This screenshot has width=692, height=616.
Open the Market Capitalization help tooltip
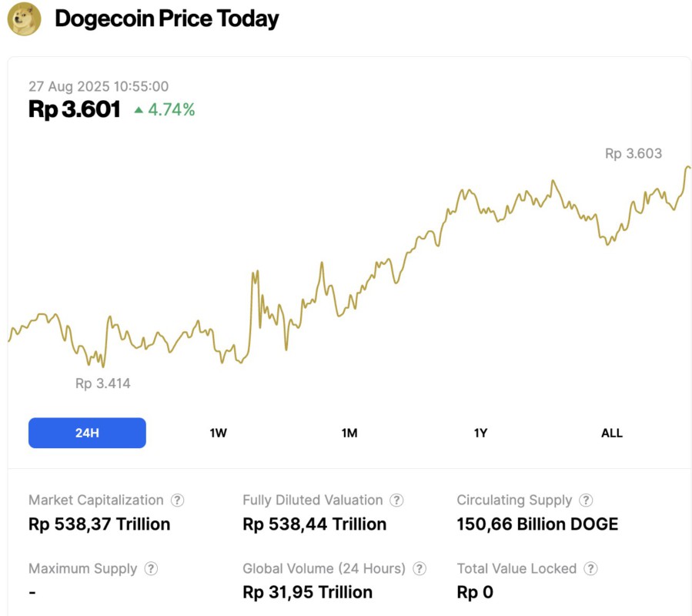click(x=176, y=500)
